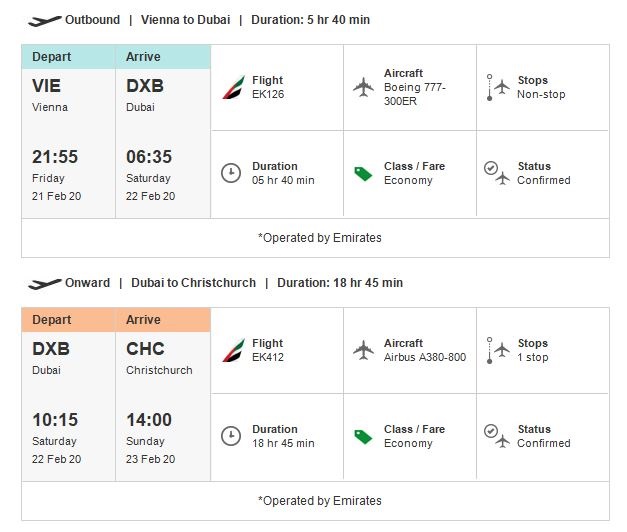The width and height of the screenshot is (627, 532).
Task: Click the airplane icon next to Boeing 777-300ER
Action: point(363,87)
